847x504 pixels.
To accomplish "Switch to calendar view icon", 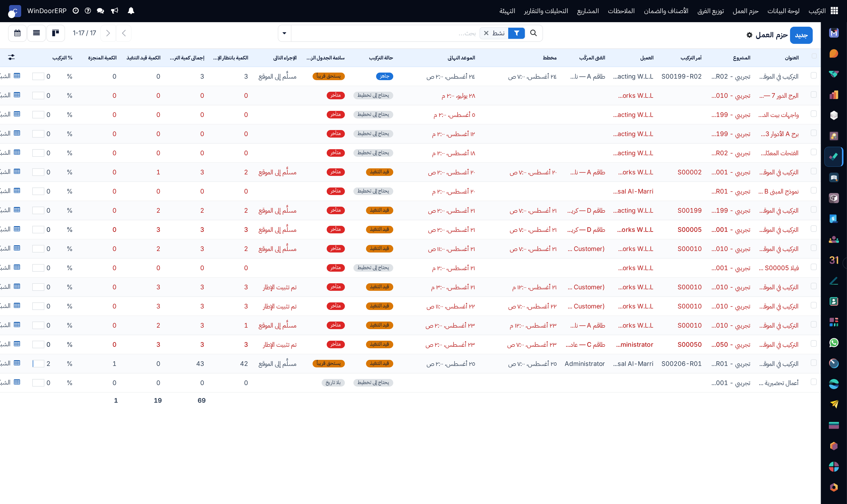I will coord(17,33).
